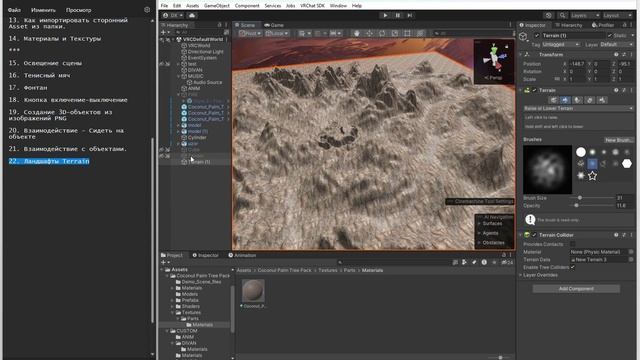Image resolution: width=640 pixels, height=360 pixels.
Task: Open Terrain component help icon
Action: click(616, 90)
